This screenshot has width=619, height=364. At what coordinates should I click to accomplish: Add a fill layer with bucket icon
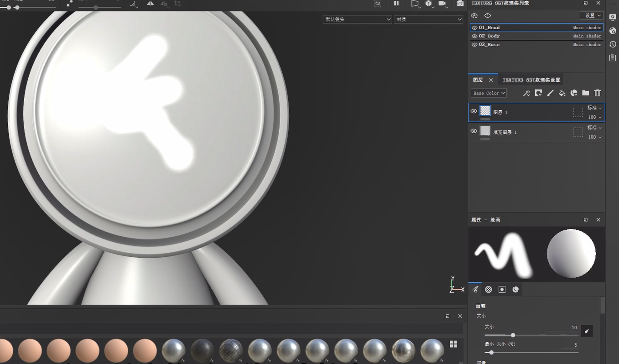tap(562, 93)
